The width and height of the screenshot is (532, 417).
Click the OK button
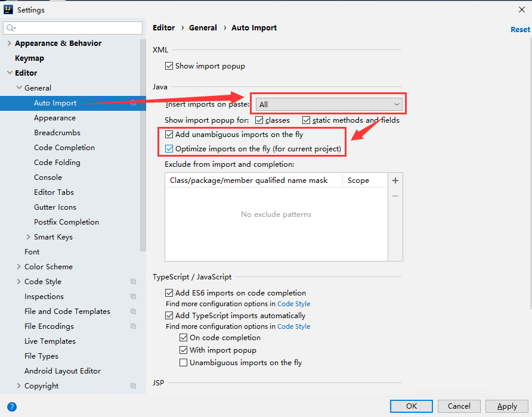coord(411,406)
